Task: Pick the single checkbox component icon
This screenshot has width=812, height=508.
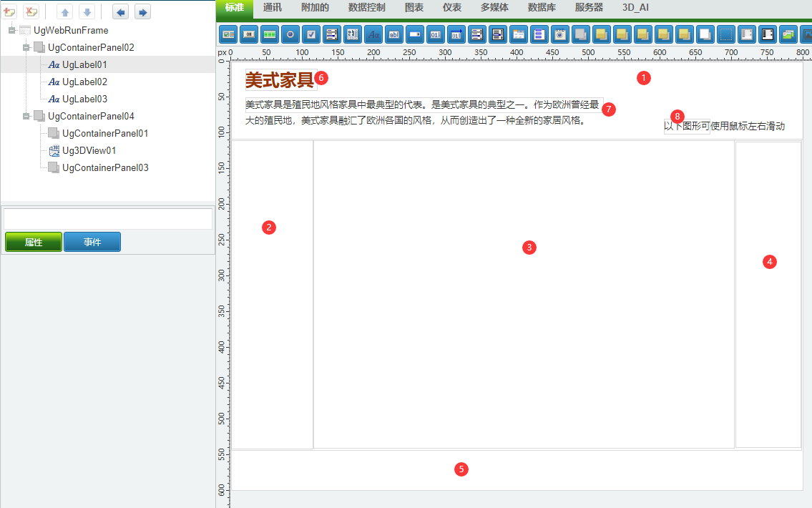Action: tap(311, 34)
